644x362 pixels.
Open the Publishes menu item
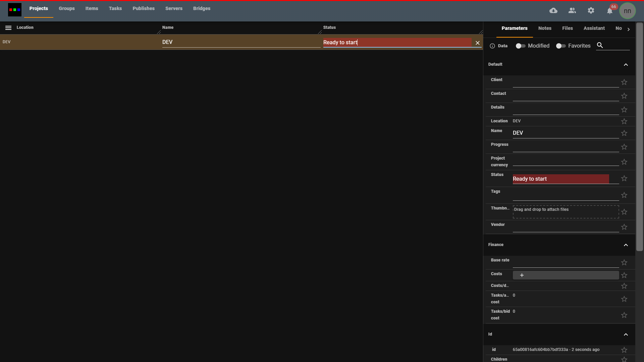143,8
